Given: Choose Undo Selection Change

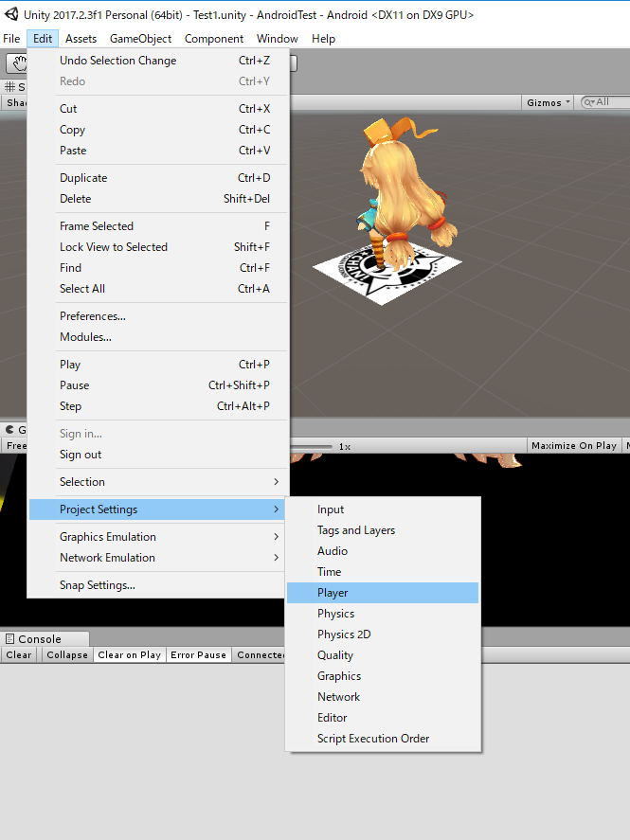Looking at the screenshot, I should pos(158,61).
